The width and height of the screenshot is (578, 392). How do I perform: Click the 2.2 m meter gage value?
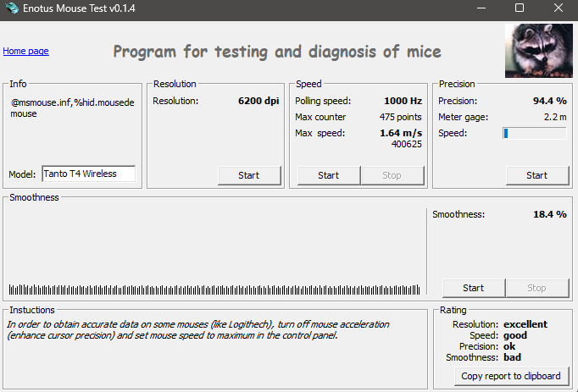click(x=555, y=117)
